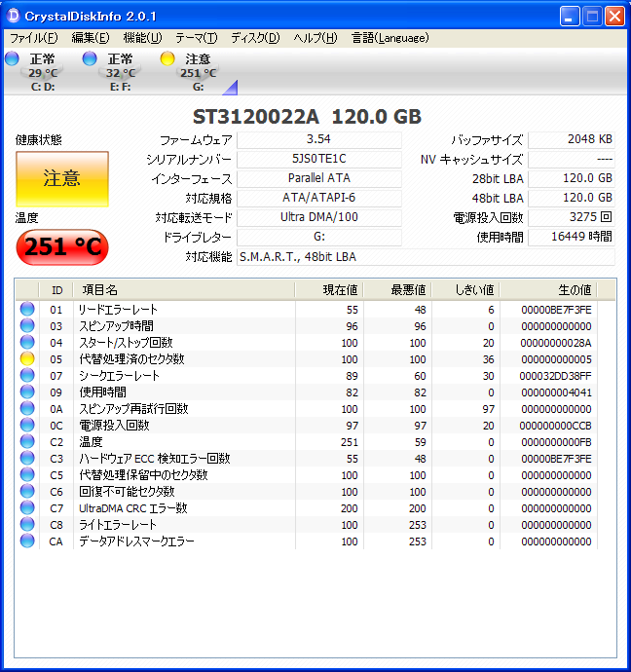631x672 pixels.
Task: Open the 言語(Language) menu
Action: tap(390, 38)
